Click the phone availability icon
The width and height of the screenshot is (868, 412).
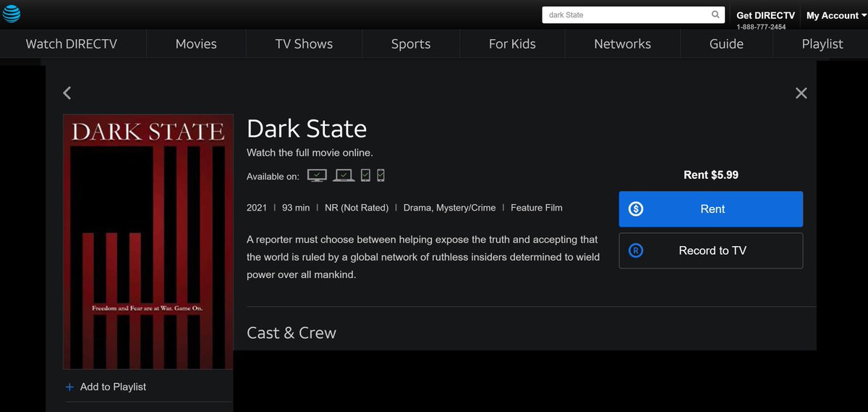(381, 175)
